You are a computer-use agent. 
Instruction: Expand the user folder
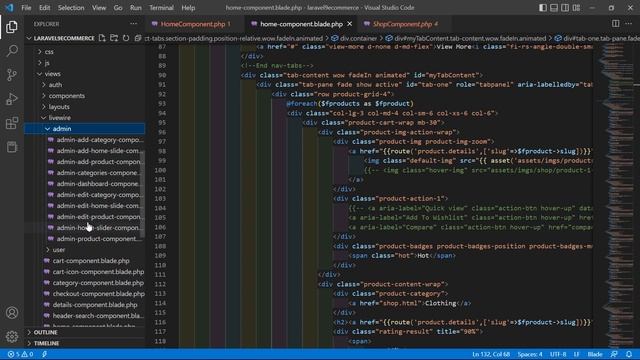(84, 249)
